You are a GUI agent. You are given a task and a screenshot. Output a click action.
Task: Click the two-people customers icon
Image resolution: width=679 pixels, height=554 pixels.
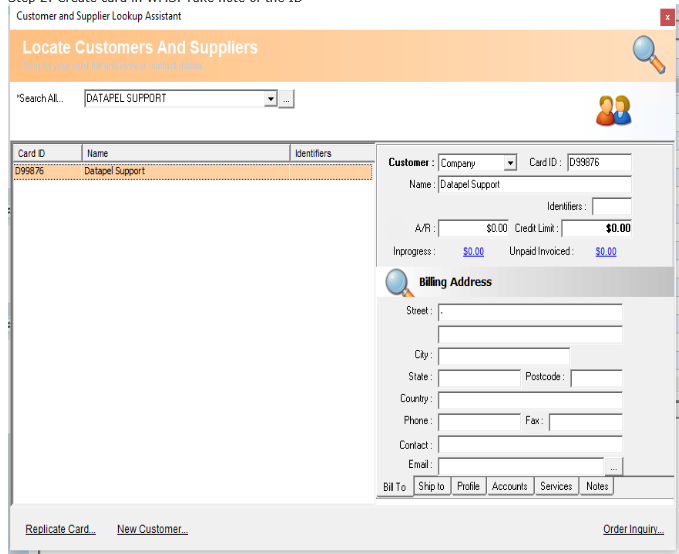(614, 110)
